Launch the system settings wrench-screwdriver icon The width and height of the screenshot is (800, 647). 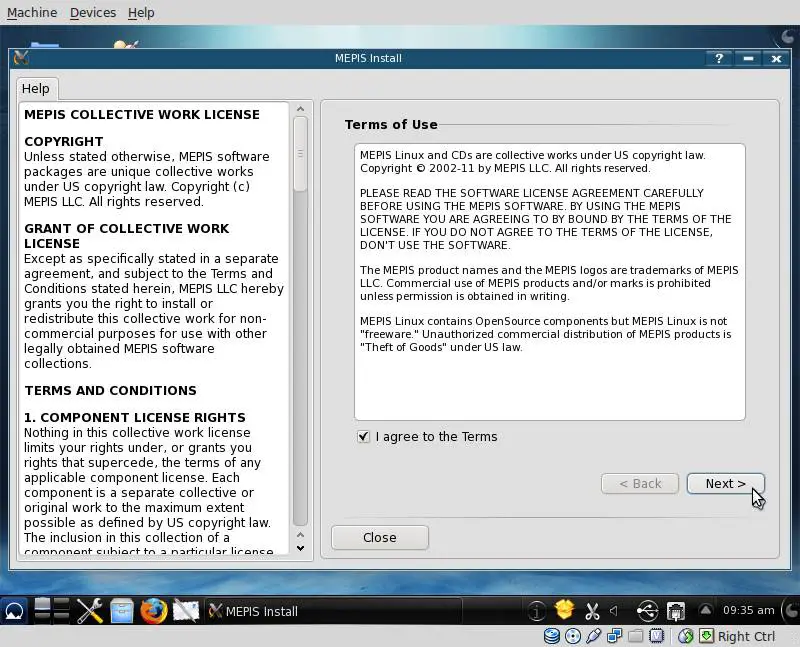[90, 611]
